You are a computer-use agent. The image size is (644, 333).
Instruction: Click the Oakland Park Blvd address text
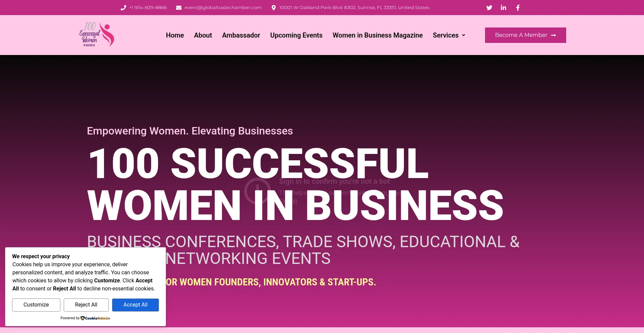354,8
